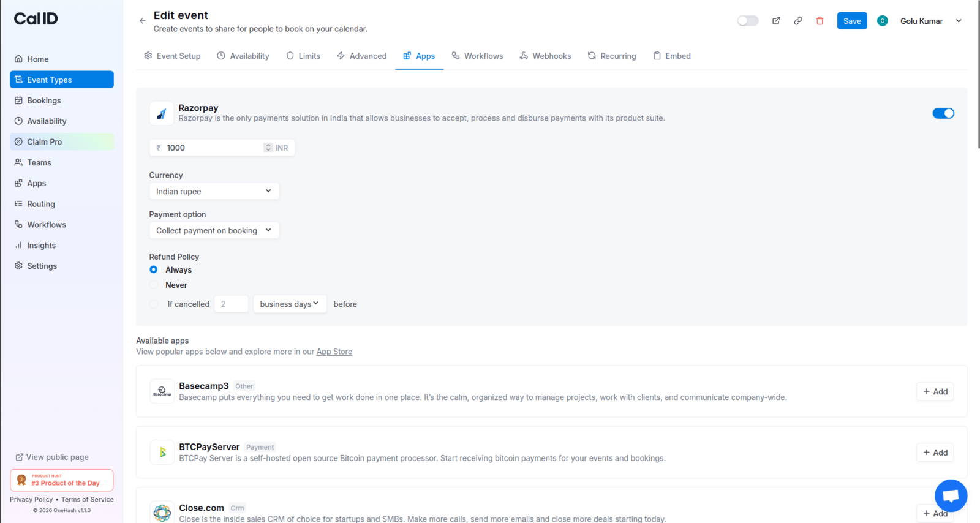
Task: Open Availability in the sidebar
Action: tap(62, 121)
